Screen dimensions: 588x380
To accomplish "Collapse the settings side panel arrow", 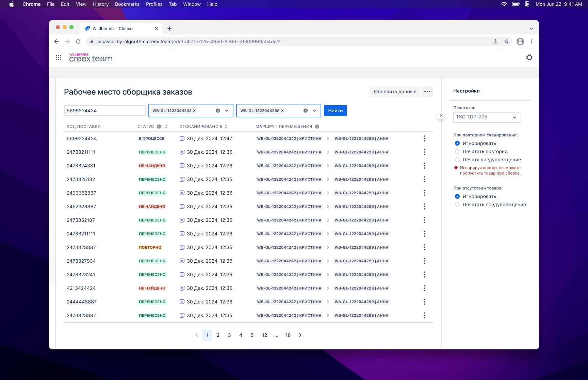I will click(441, 115).
